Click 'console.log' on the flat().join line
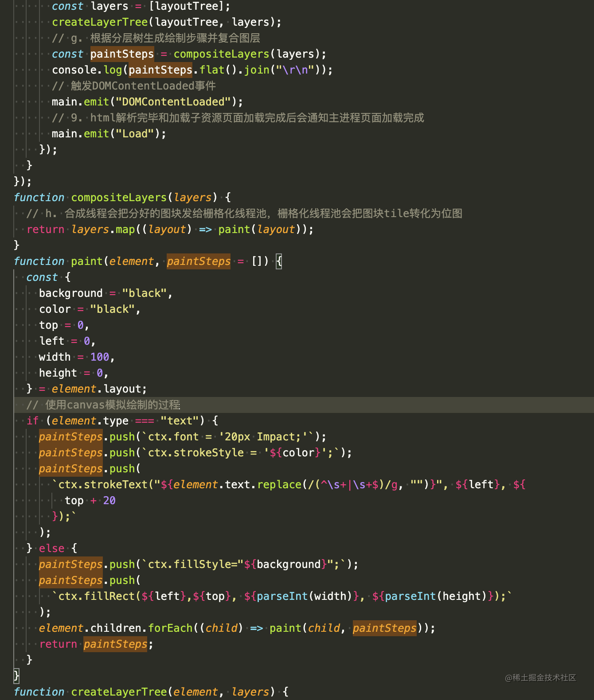 87,70
